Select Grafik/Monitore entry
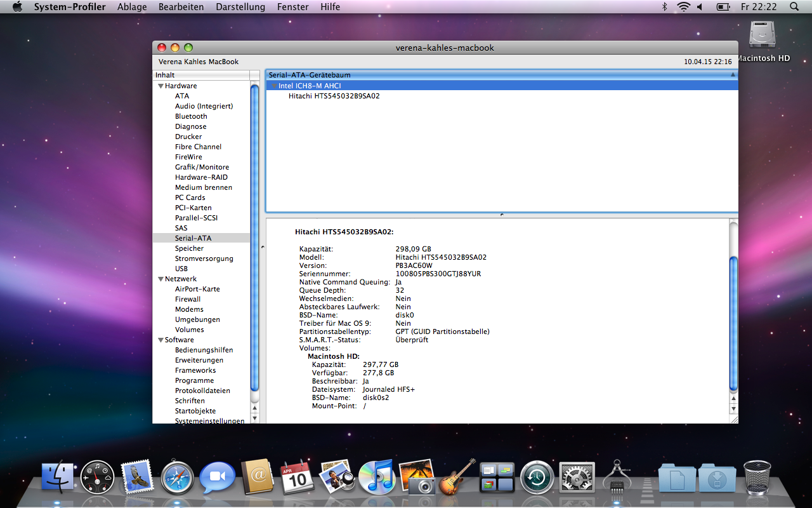 point(202,167)
